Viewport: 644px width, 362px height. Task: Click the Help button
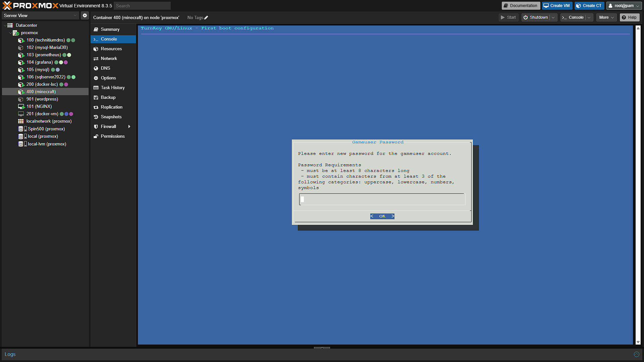[x=629, y=17]
